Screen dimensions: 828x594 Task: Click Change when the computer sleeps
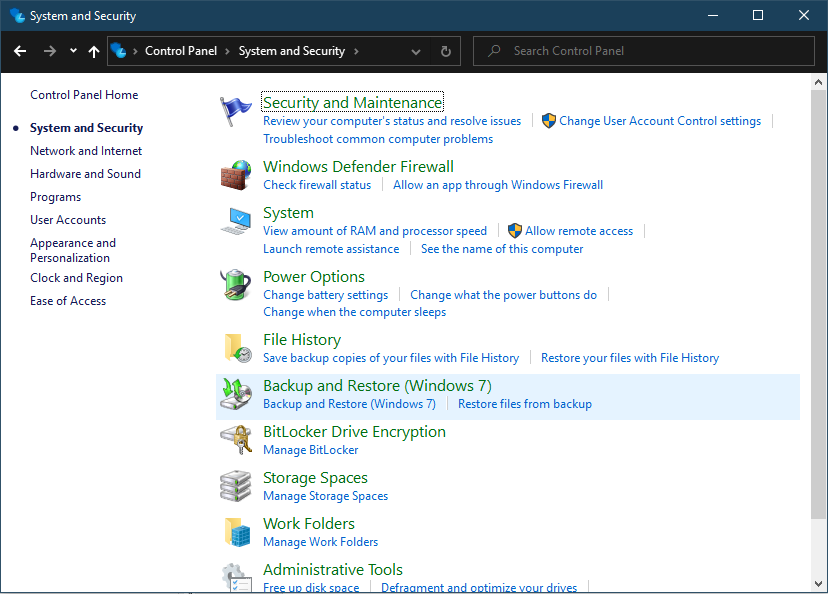(x=354, y=312)
